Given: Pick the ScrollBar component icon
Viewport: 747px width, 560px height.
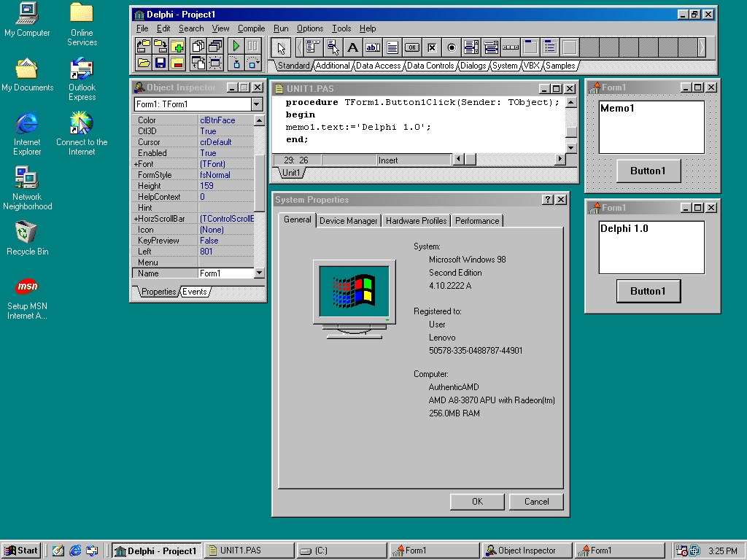Looking at the screenshot, I should [511, 47].
